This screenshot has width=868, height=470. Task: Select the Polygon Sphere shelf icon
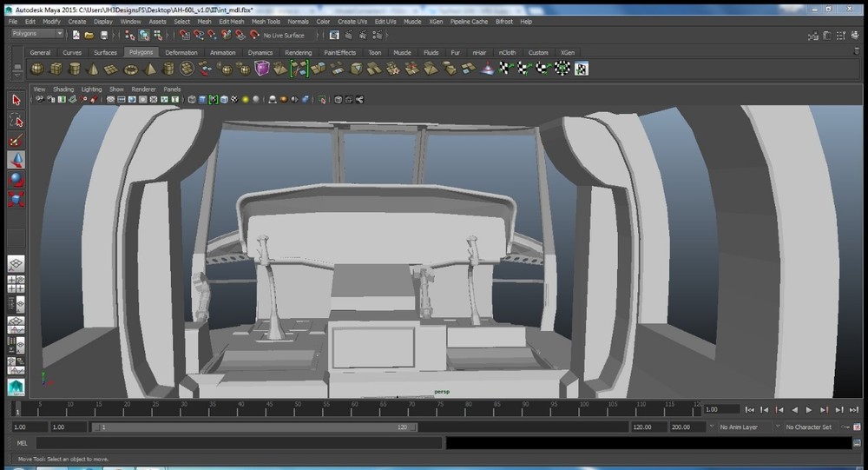click(x=37, y=69)
